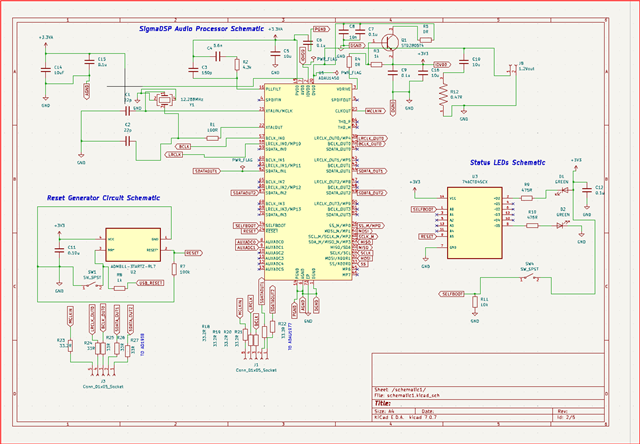Screen dimensions: 640x444
Task: Select the D2 green LED symbol
Action: (x=562, y=225)
